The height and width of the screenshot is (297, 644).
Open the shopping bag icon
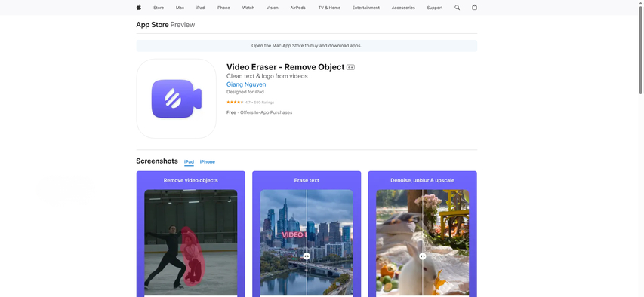tap(474, 8)
